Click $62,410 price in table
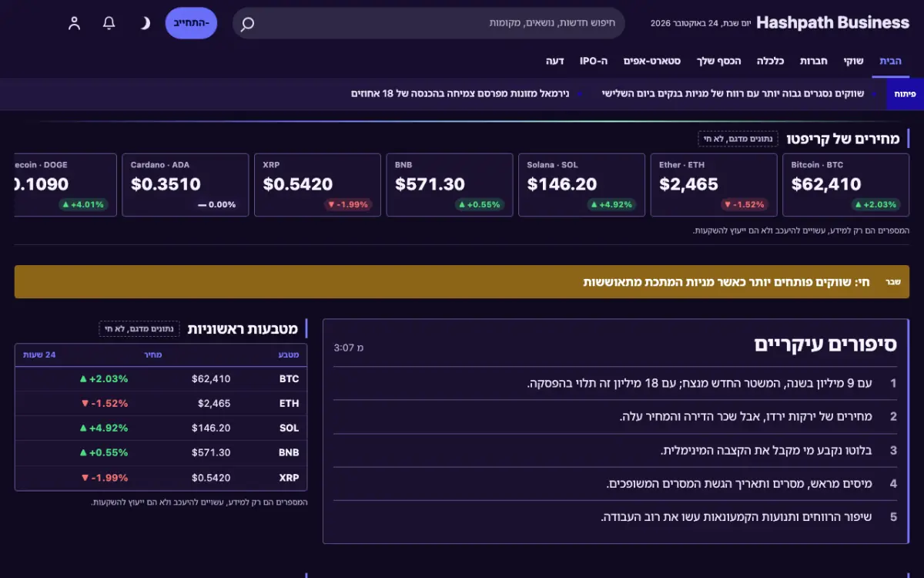The height and width of the screenshot is (578, 924). 211,378
